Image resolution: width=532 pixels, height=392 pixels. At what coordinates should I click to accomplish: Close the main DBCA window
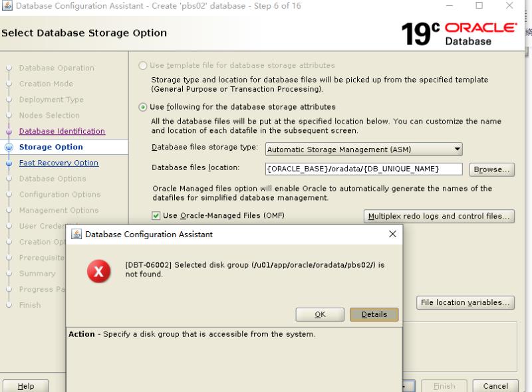[x=509, y=5]
